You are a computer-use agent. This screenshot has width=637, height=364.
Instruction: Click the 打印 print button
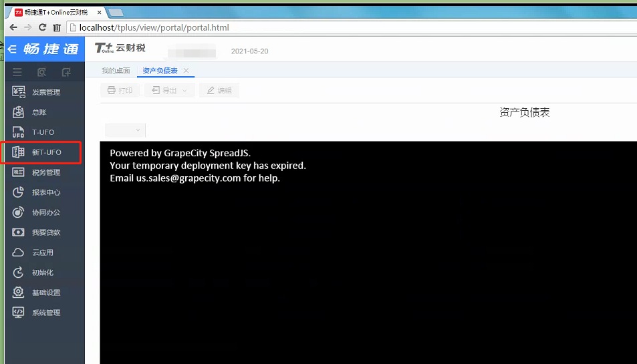[x=120, y=90]
